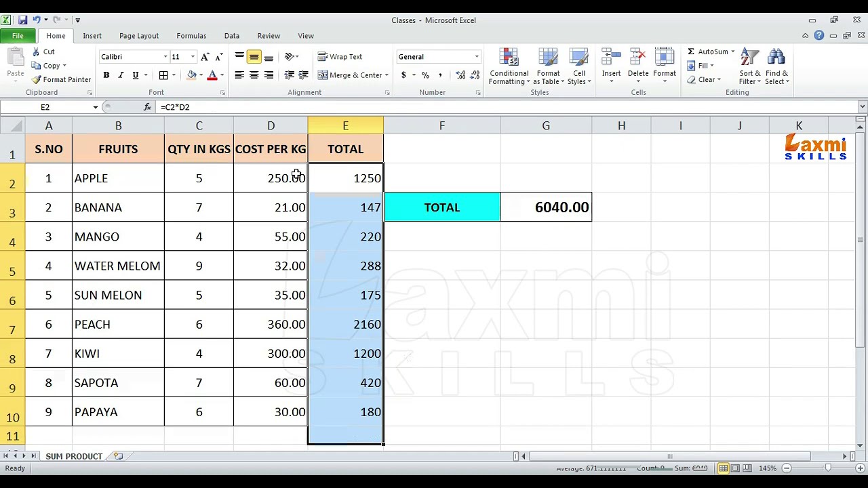Click Increase Decimal icon

coord(460,75)
